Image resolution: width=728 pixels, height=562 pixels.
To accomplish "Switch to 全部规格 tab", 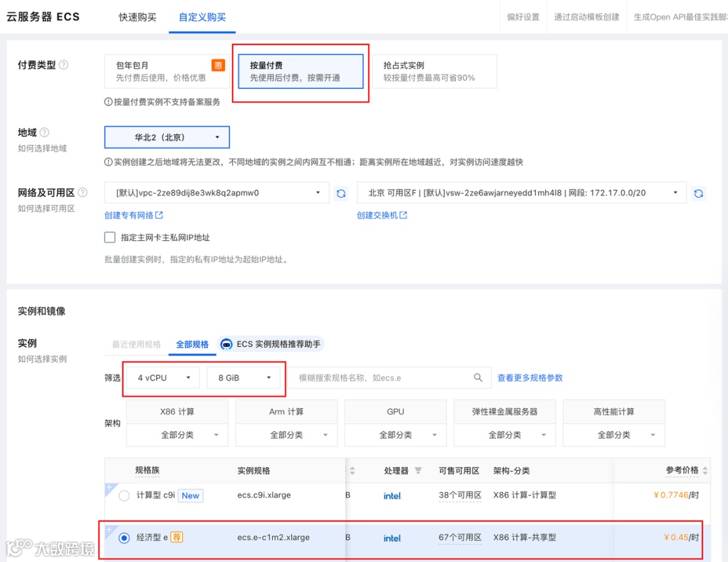I will tap(192, 345).
